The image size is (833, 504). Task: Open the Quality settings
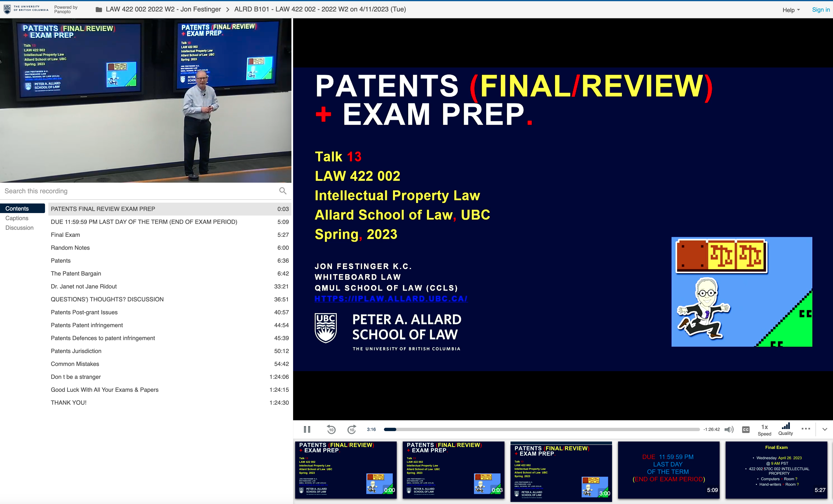[785, 429]
